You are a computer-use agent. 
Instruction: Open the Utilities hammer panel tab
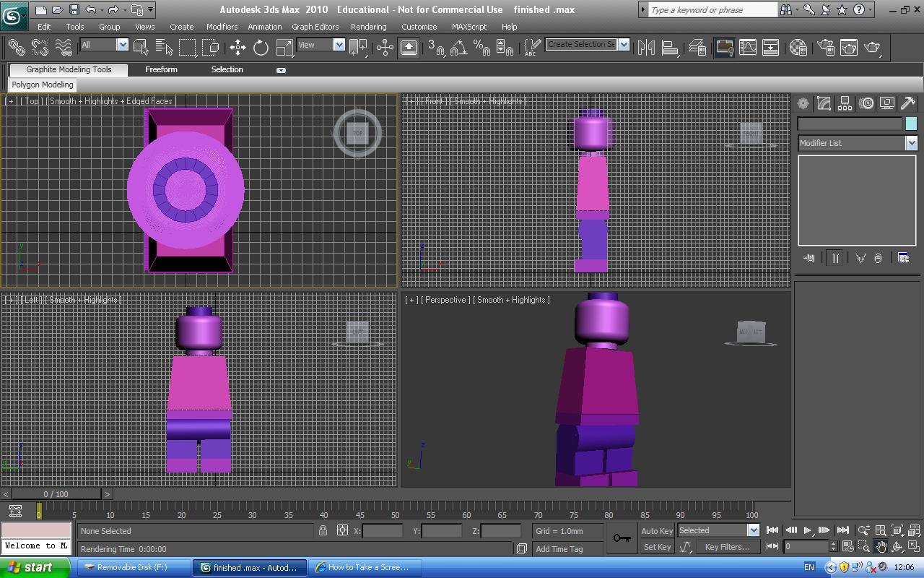tap(908, 103)
